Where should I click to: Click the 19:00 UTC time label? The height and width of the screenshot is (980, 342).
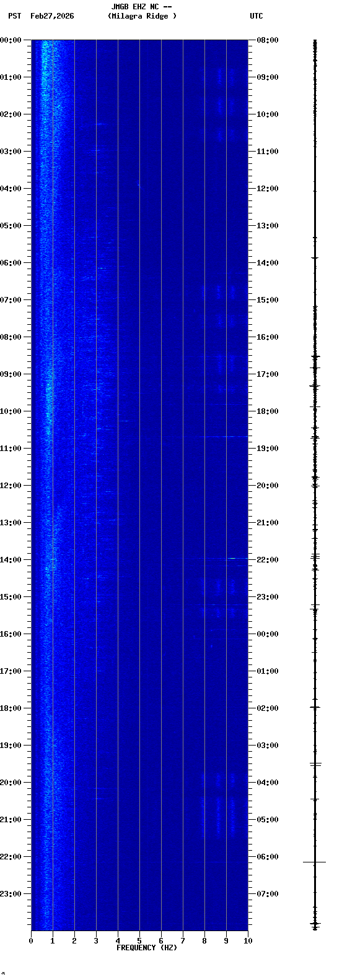pyautogui.click(x=268, y=449)
